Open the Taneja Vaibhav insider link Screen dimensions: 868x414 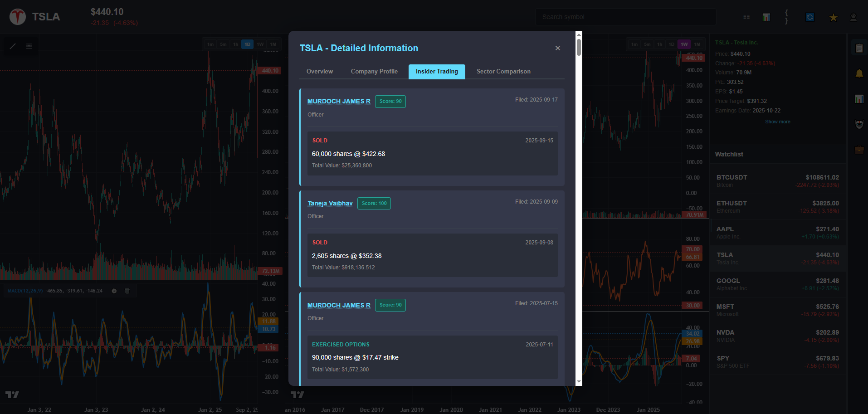pos(330,203)
